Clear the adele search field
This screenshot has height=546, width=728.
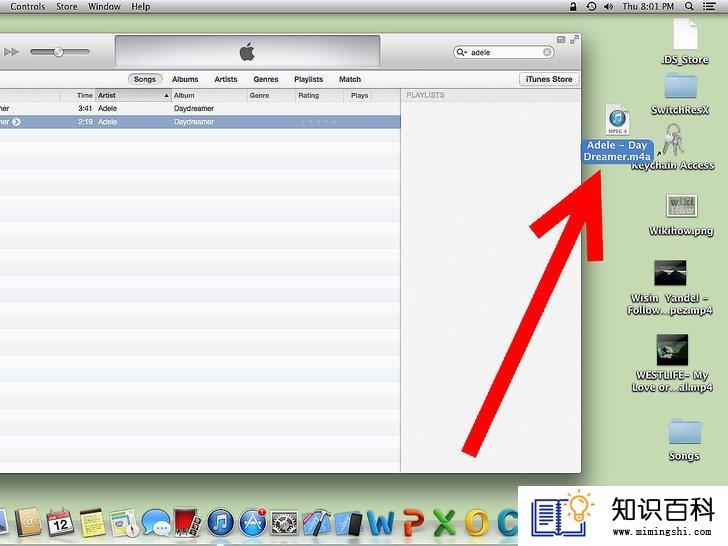(x=547, y=52)
